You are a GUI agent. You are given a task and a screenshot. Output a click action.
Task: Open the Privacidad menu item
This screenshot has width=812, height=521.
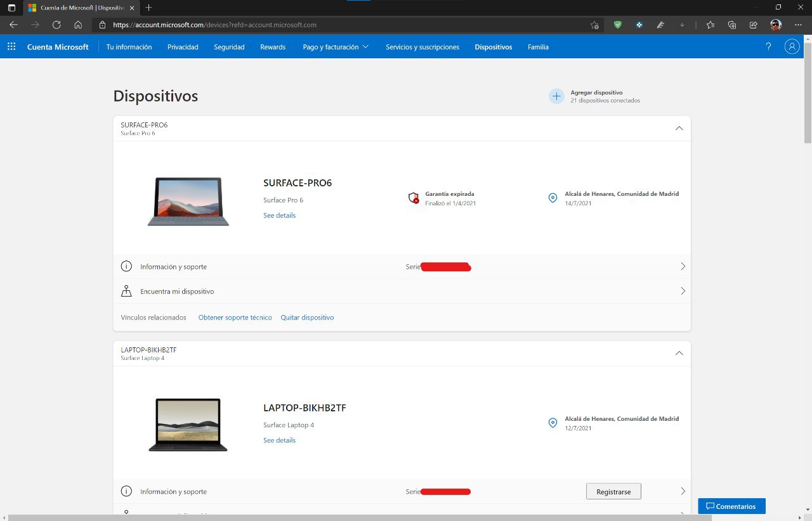[183, 47]
